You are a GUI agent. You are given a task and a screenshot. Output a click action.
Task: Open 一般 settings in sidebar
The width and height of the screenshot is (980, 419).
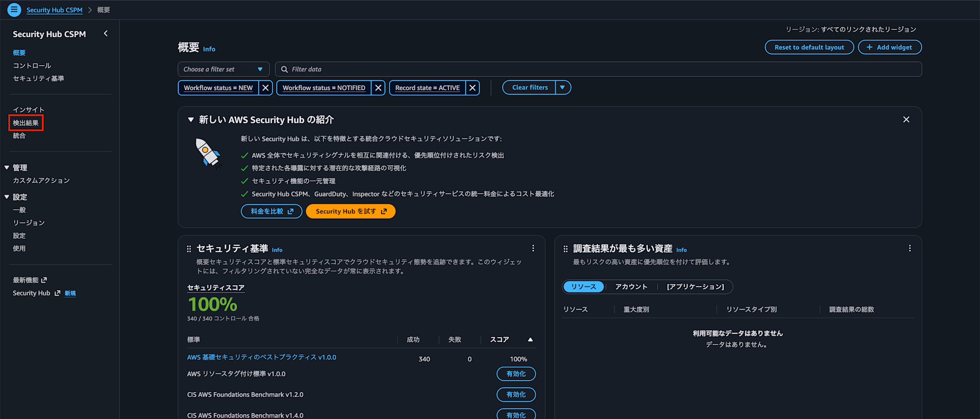[19, 210]
